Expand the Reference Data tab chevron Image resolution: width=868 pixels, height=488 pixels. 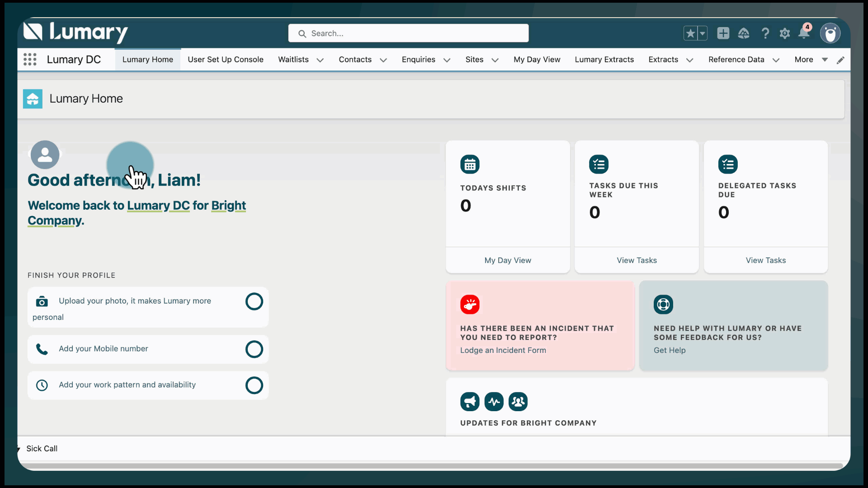point(776,60)
